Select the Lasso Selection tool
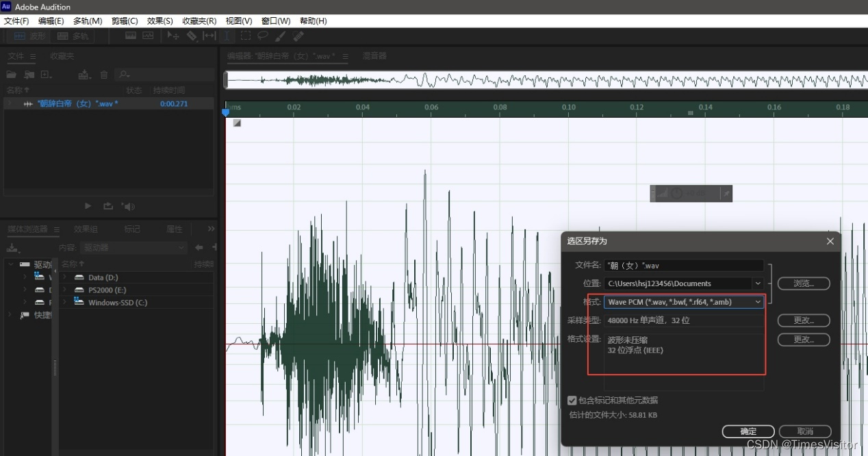Viewport: 868px width, 456px height. click(263, 36)
